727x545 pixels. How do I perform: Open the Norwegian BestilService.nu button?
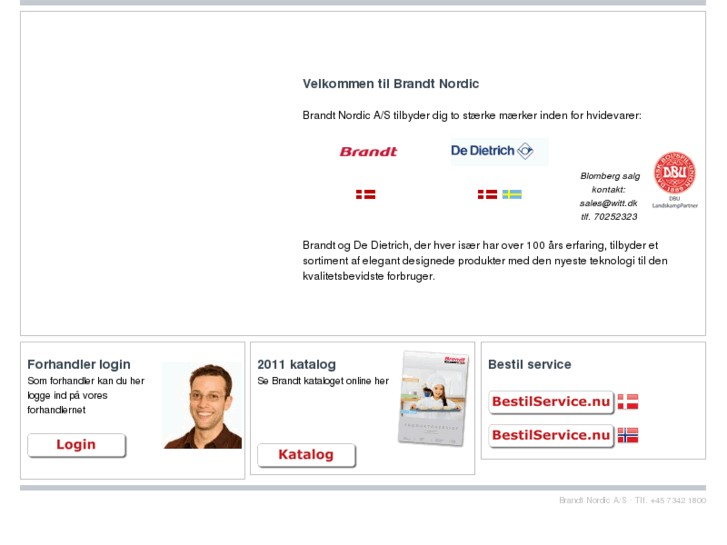551,435
